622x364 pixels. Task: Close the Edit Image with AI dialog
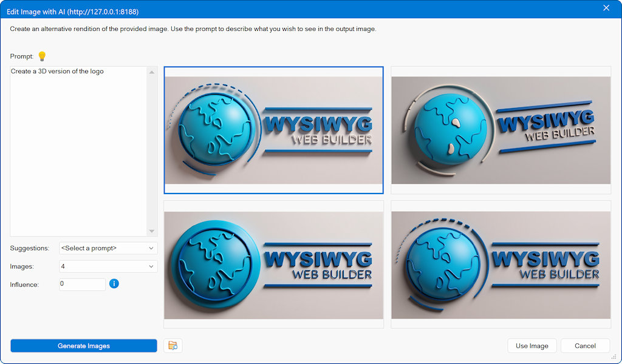tap(606, 8)
